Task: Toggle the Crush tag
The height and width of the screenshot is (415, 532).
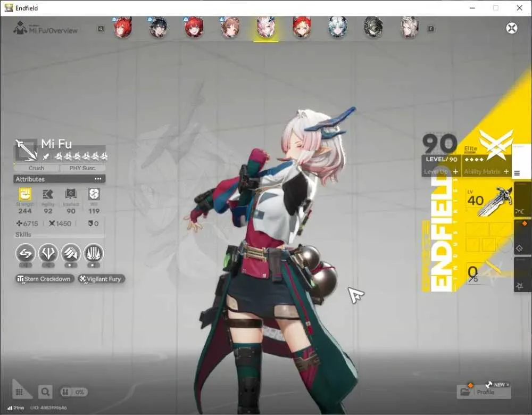Action: 36,168
